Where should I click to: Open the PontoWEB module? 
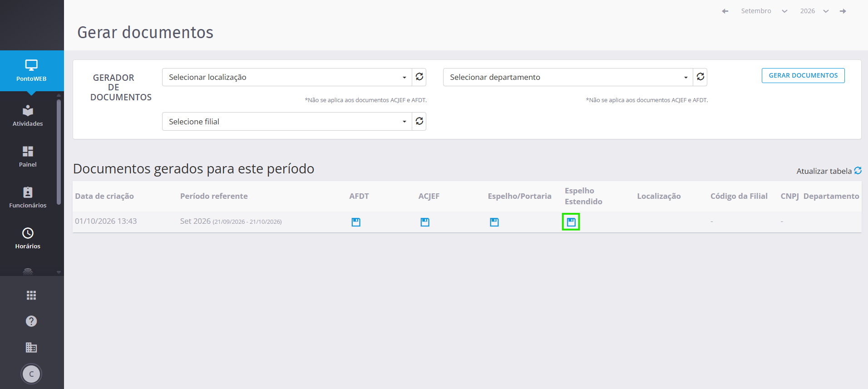click(31, 71)
